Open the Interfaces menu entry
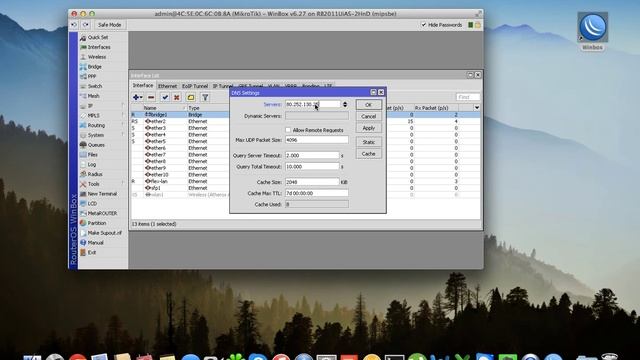The width and height of the screenshot is (640, 360). coord(99,47)
